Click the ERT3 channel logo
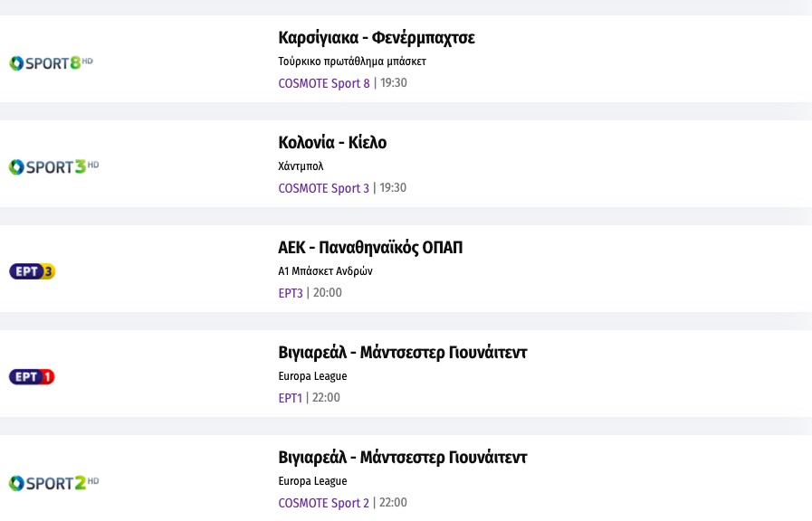 coord(33,271)
